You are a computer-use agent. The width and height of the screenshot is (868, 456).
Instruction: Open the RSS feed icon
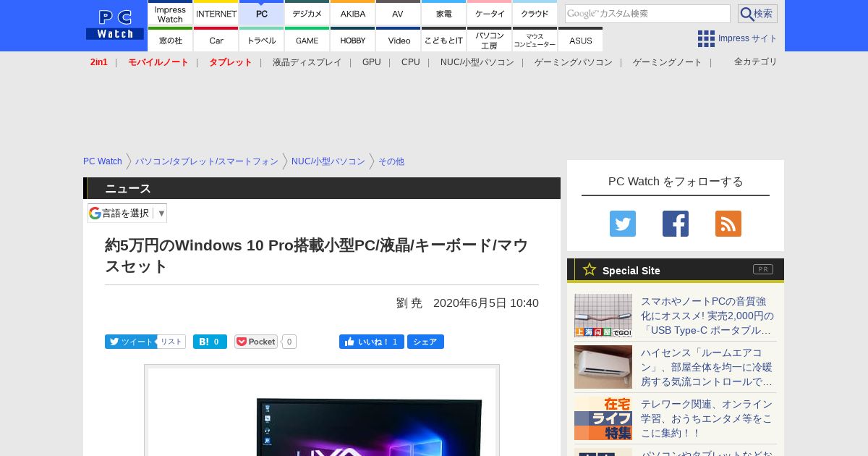pyautogui.click(x=728, y=224)
